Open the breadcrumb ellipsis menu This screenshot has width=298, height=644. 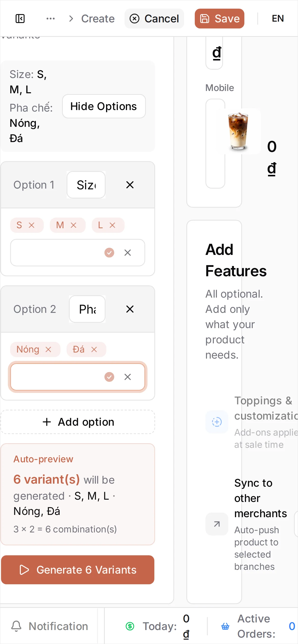click(x=51, y=19)
